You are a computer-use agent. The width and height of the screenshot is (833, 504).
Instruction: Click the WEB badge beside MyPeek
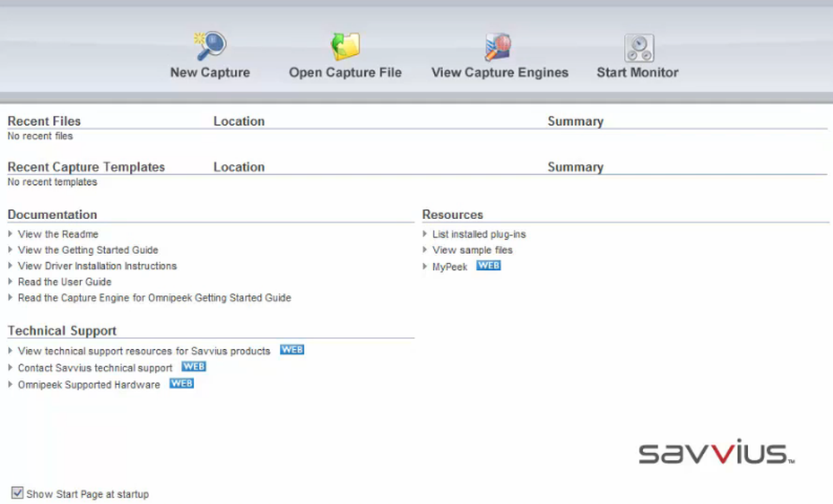click(488, 266)
